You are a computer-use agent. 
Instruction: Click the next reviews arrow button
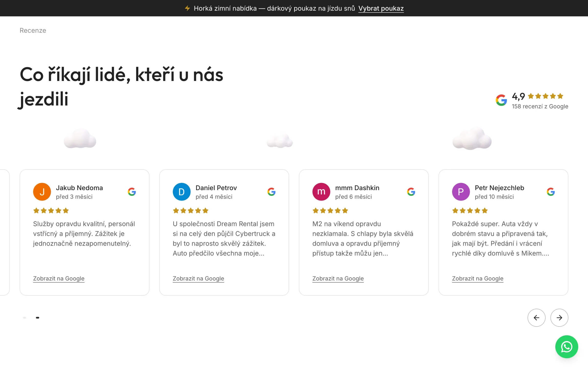(x=559, y=318)
